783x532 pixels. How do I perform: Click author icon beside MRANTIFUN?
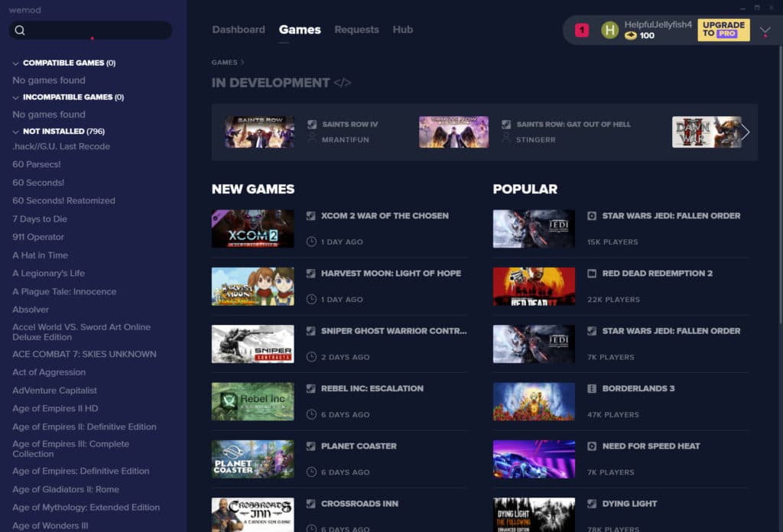(312, 138)
